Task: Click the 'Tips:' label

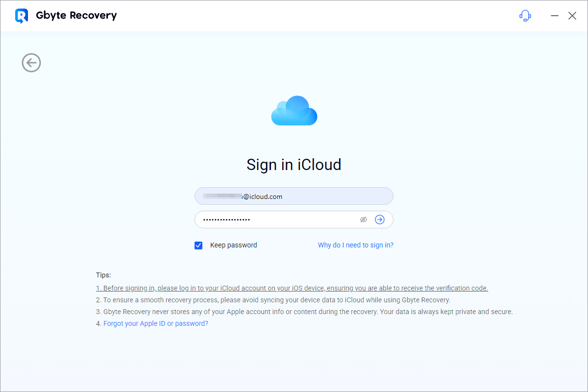Action: 103,275
